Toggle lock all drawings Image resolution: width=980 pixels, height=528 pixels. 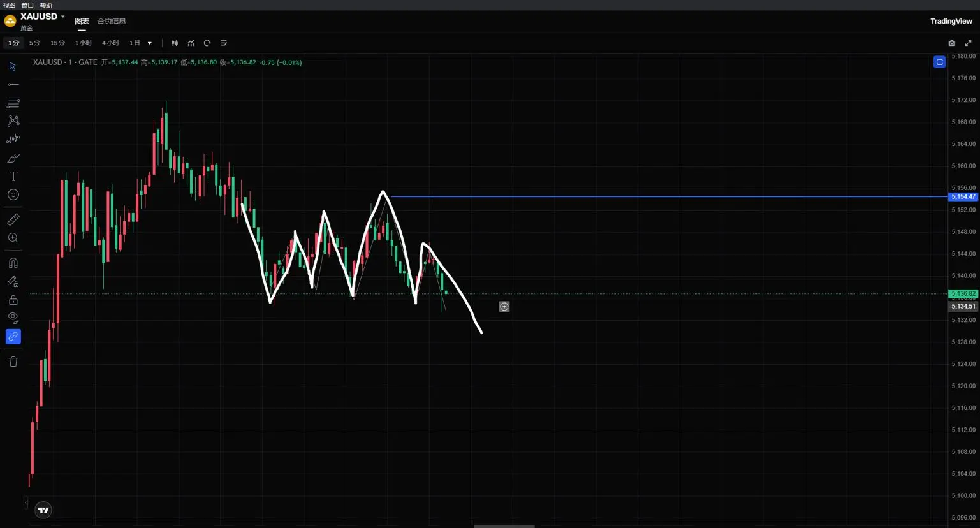coord(13,300)
